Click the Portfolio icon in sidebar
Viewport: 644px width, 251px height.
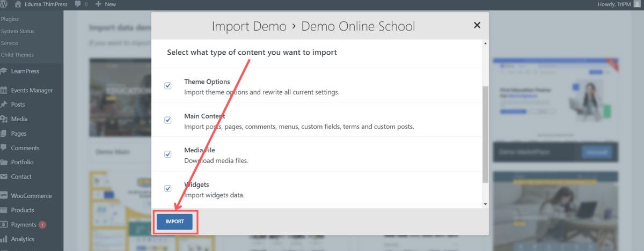pos(4,162)
